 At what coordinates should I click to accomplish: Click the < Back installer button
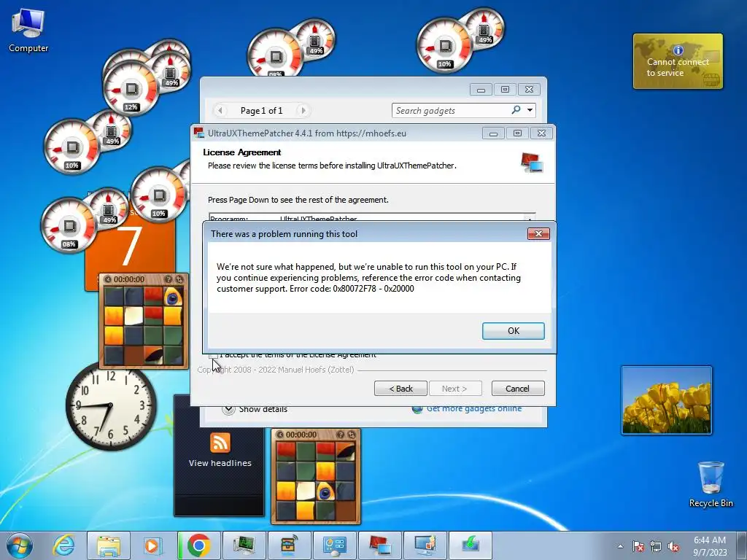tap(400, 389)
